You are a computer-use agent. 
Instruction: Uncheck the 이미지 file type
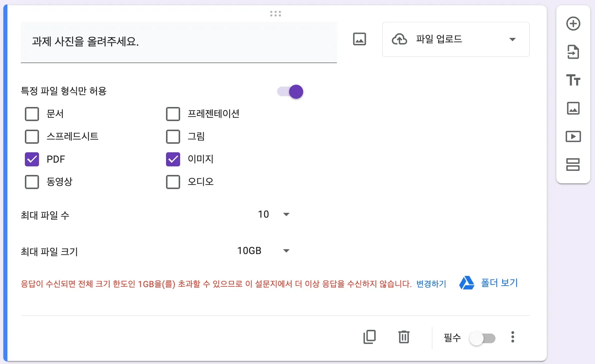click(173, 159)
